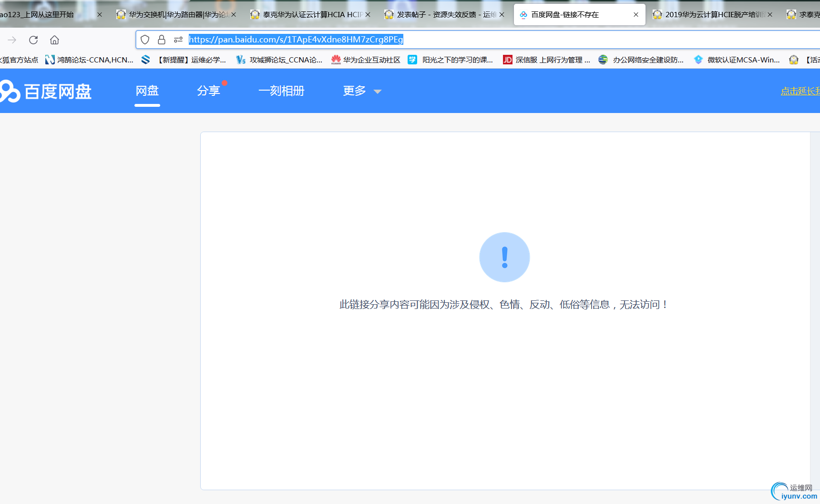Click the 百度网盘 logo icon
The width and height of the screenshot is (820, 504).
click(10, 91)
